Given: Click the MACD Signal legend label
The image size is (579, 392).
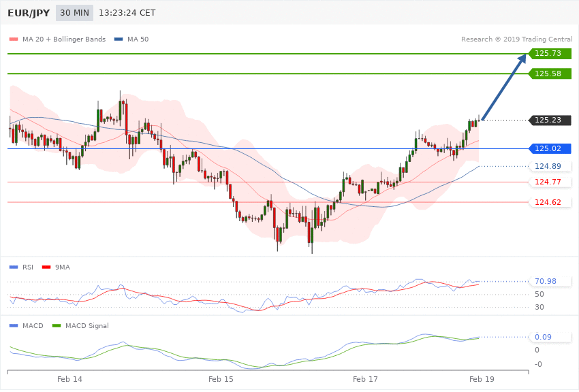Looking at the screenshot, I should tap(87, 325).
